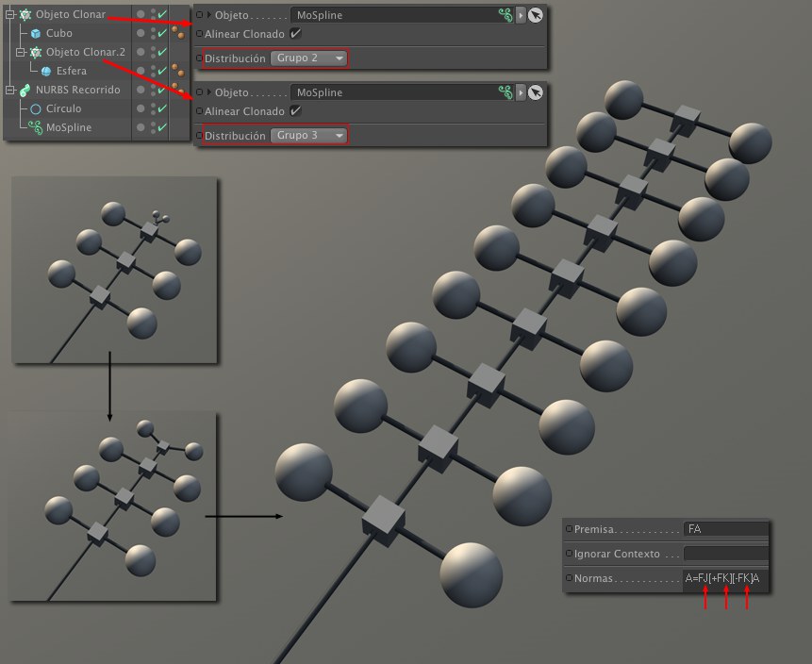Toggle Alinear Clonado in the second panel
The height and width of the screenshot is (664, 812).
click(x=296, y=110)
